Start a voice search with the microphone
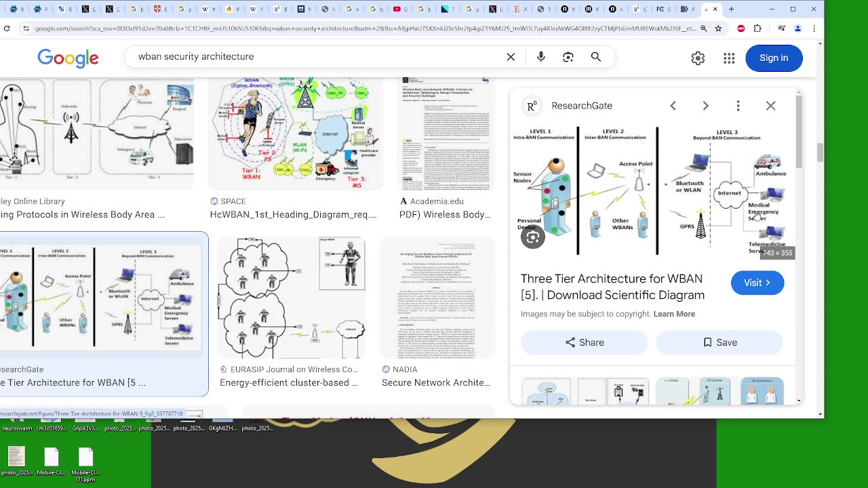Image resolution: width=868 pixels, height=488 pixels. tap(541, 57)
